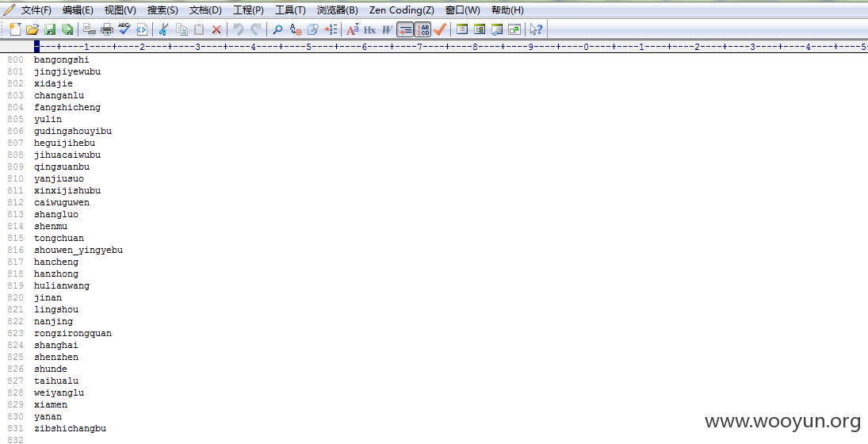
Task: Click the changanlu line
Action: click(x=59, y=96)
